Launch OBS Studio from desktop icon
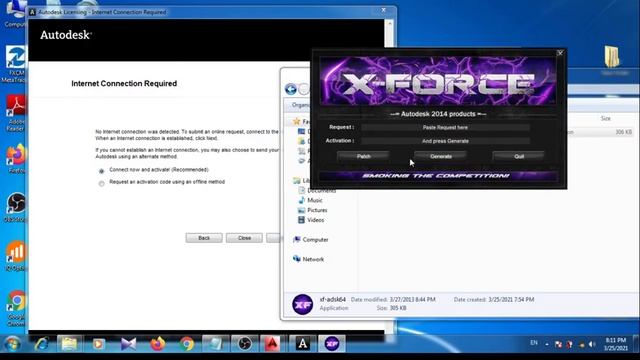640x360 pixels. click(16, 208)
